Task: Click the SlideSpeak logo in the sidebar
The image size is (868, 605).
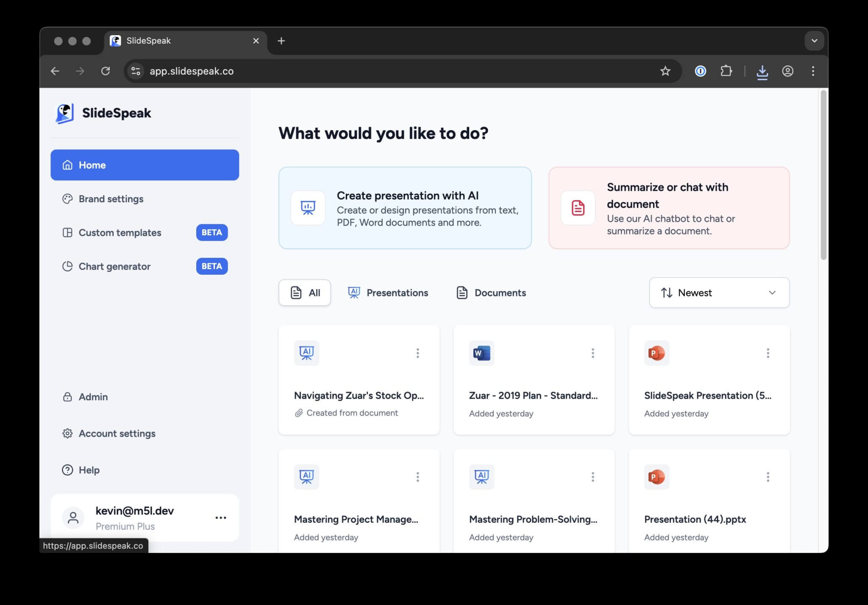Action: coord(103,113)
